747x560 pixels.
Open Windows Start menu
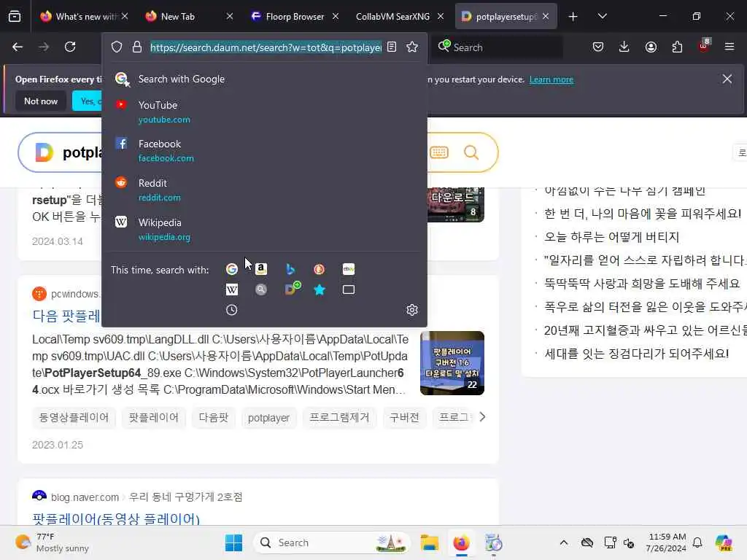[233, 542]
